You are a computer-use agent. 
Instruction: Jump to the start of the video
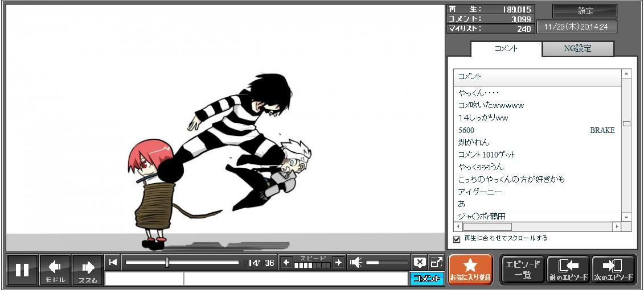coord(113,262)
